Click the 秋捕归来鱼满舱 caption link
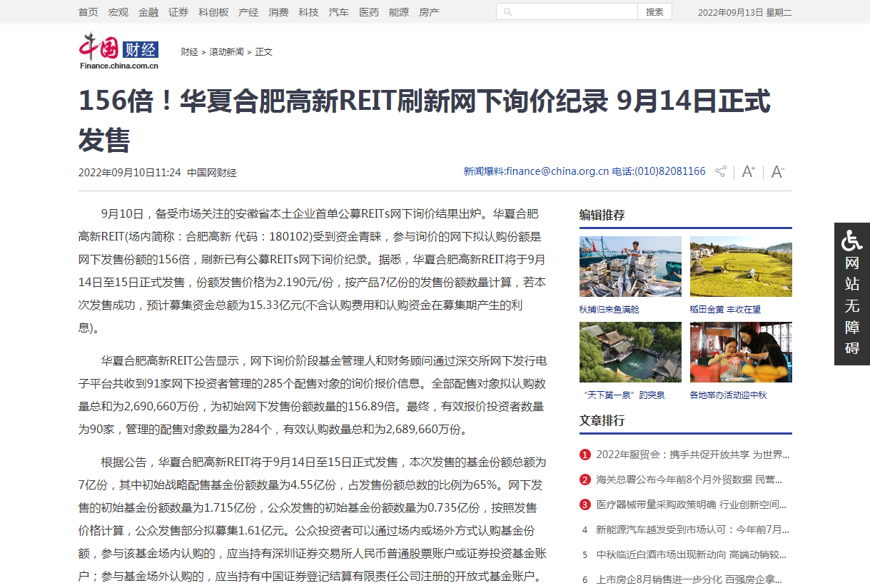Viewport: 870px width, 588px height. (609, 309)
